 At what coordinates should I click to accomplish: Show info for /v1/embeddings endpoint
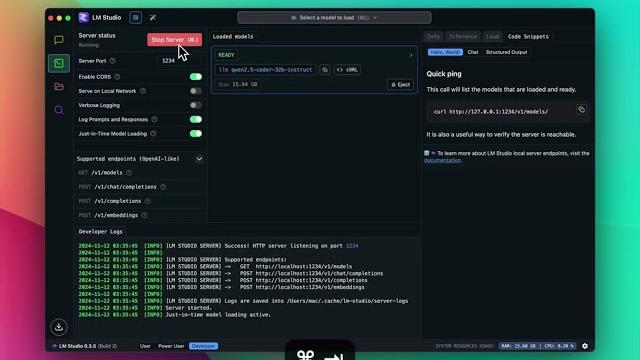144,215
